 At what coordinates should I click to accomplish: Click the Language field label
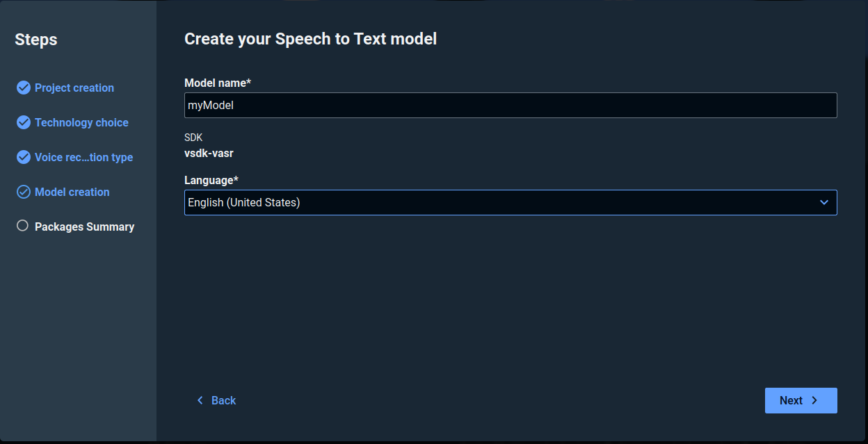(x=211, y=180)
